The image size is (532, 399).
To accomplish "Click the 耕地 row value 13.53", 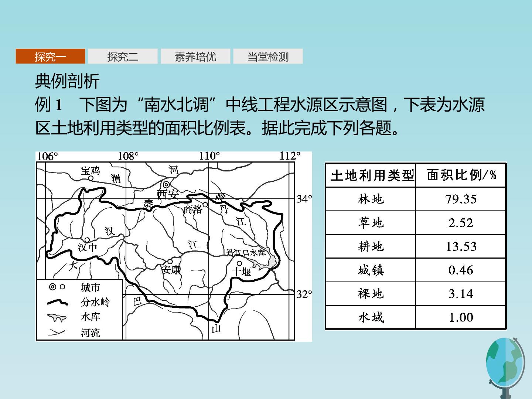I will click(x=461, y=246).
